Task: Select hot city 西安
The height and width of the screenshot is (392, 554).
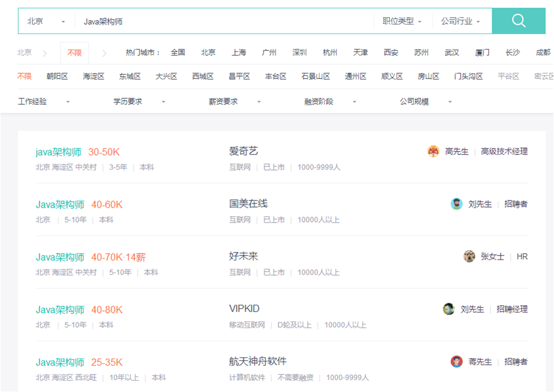Action: 390,53
